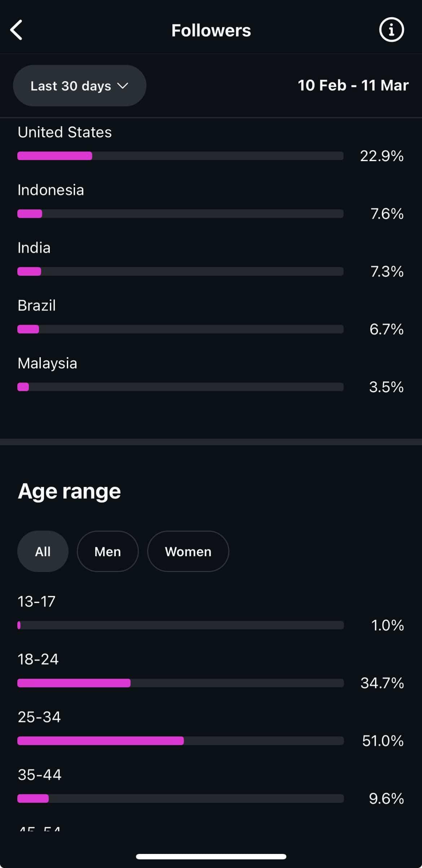Expand the Last 30 days dropdown

click(79, 86)
